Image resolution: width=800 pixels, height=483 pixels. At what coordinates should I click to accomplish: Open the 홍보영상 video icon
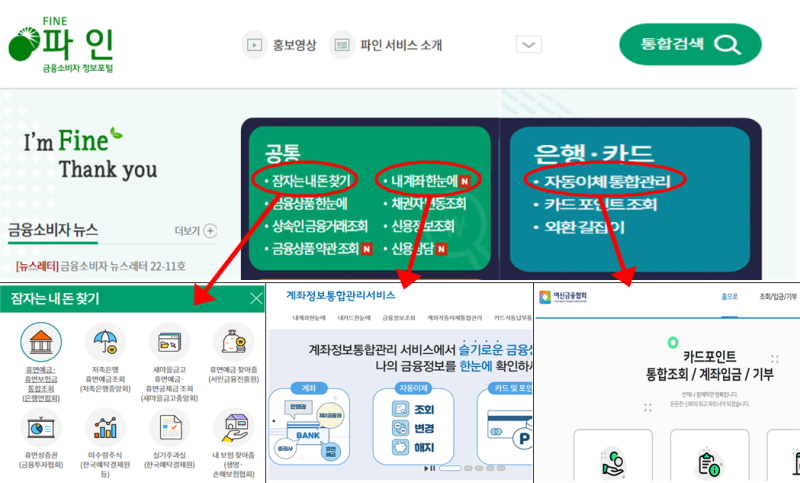point(254,45)
